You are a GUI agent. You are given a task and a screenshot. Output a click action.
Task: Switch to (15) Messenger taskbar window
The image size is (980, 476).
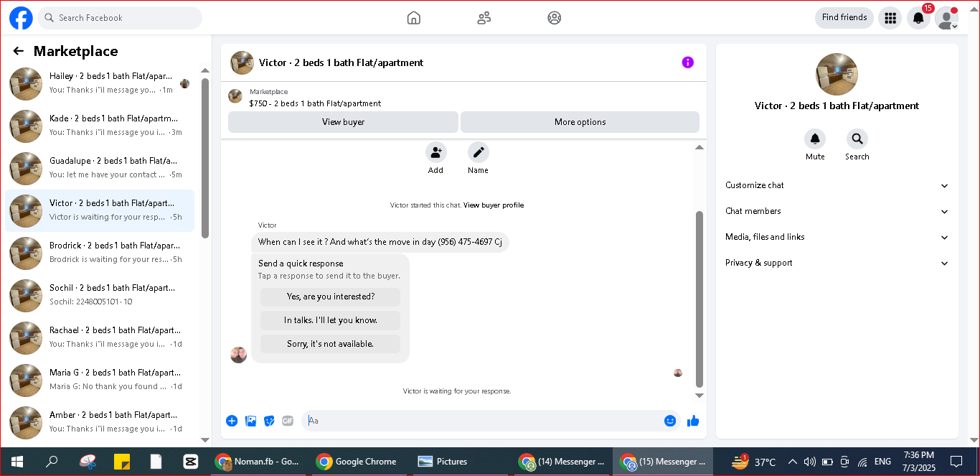663,462
